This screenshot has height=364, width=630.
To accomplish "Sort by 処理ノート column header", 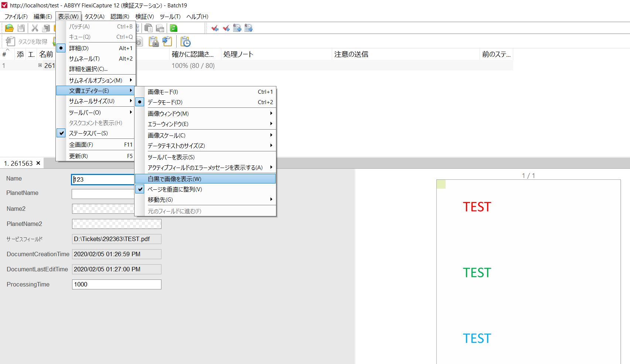I will 276,54.
